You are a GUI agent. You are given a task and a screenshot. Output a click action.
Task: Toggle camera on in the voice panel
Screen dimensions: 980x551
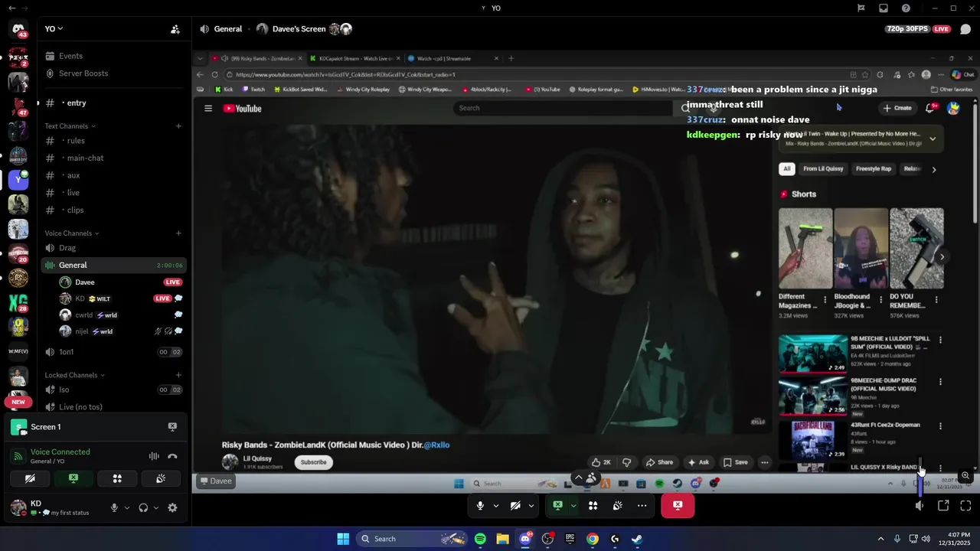[30, 478]
